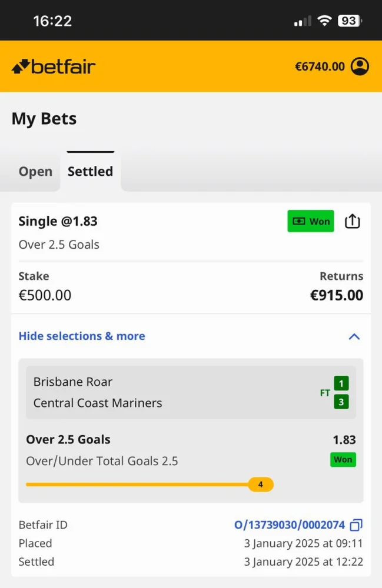This screenshot has width=382, height=588.
Task: Open Betfair ID O/13739030/0002074 link
Action: (x=290, y=524)
